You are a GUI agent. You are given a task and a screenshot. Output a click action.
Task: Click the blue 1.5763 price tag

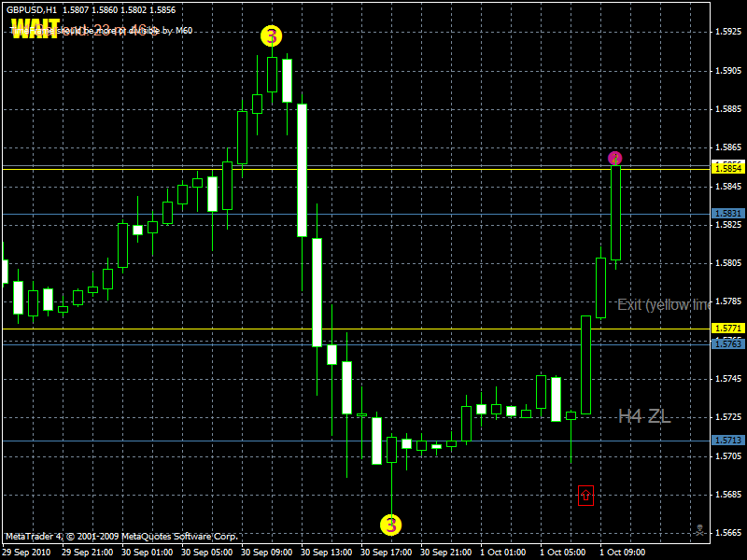(727, 343)
